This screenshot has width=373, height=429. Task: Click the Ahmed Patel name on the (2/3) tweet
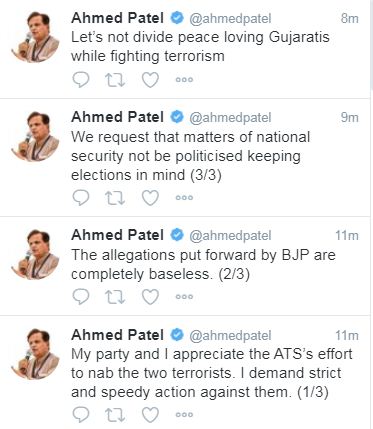pos(117,235)
